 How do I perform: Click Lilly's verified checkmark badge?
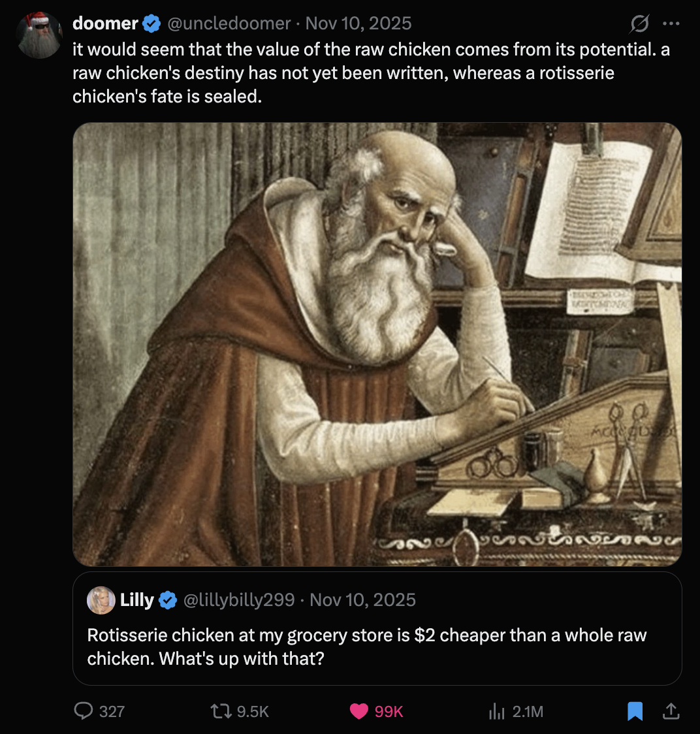click(x=168, y=600)
